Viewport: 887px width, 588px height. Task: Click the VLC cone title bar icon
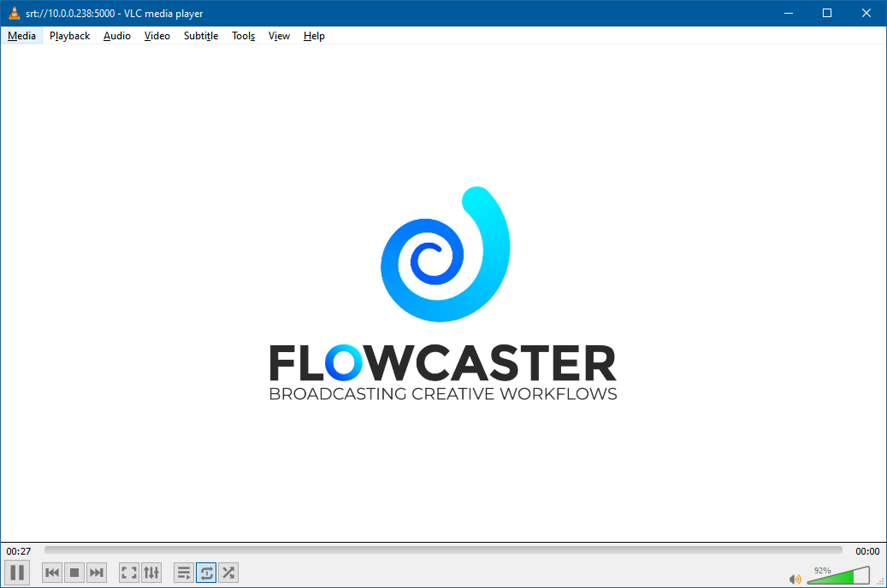pyautogui.click(x=15, y=13)
